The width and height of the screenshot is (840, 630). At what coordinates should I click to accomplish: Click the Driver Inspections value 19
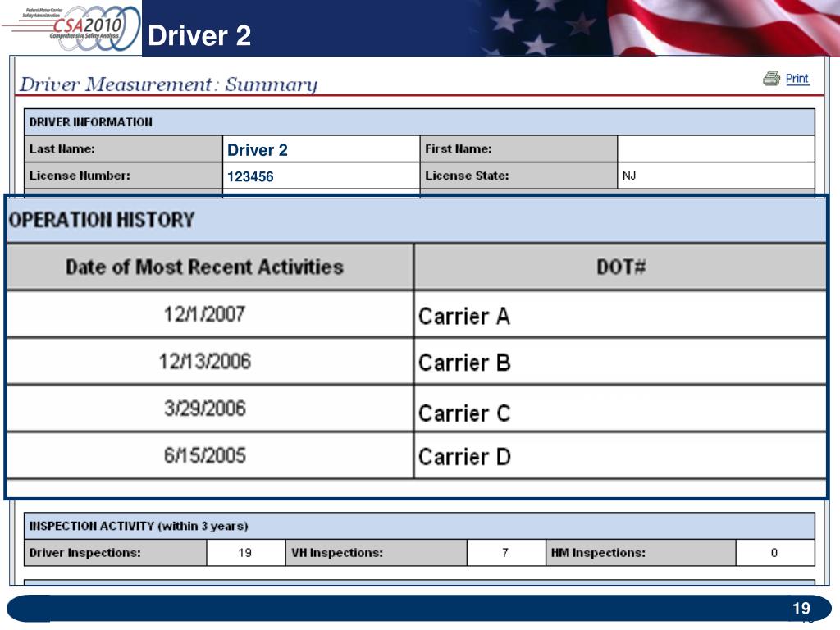click(x=244, y=553)
